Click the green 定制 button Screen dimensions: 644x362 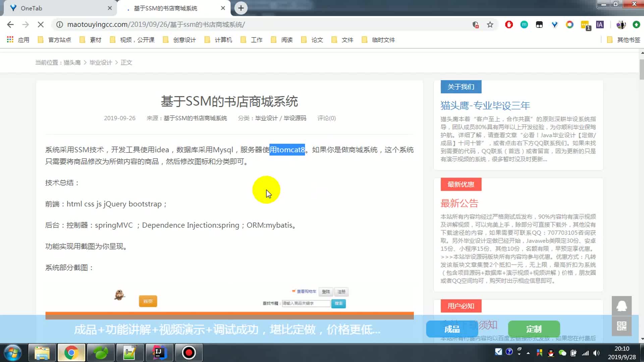click(x=534, y=329)
